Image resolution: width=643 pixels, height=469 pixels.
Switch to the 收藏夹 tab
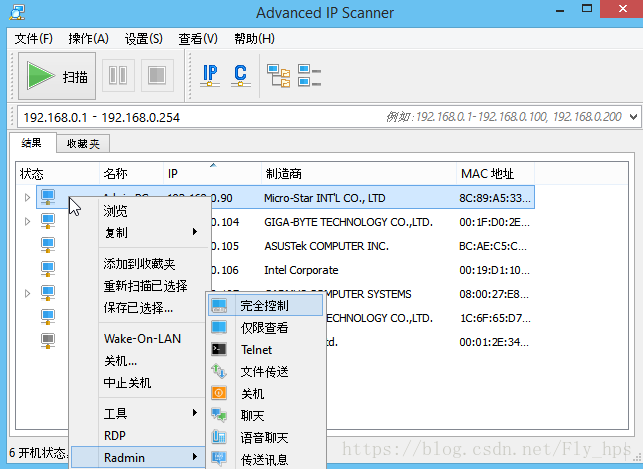point(83,144)
